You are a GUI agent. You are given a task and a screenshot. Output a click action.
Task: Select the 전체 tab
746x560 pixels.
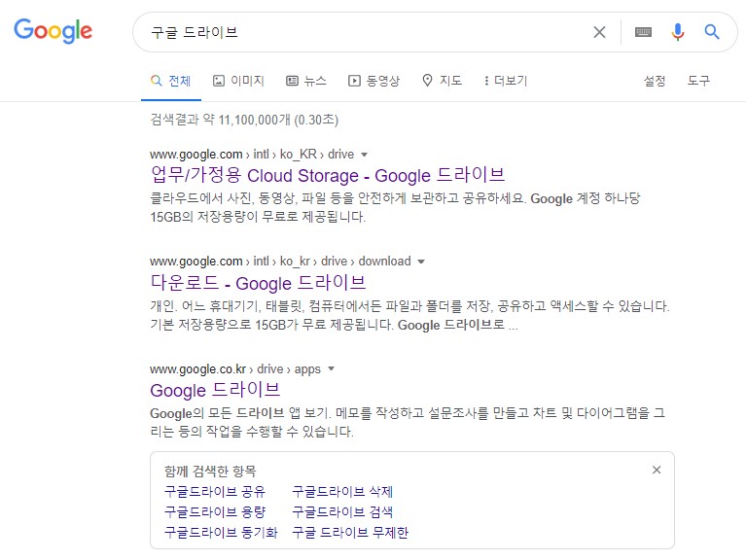(x=171, y=81)
